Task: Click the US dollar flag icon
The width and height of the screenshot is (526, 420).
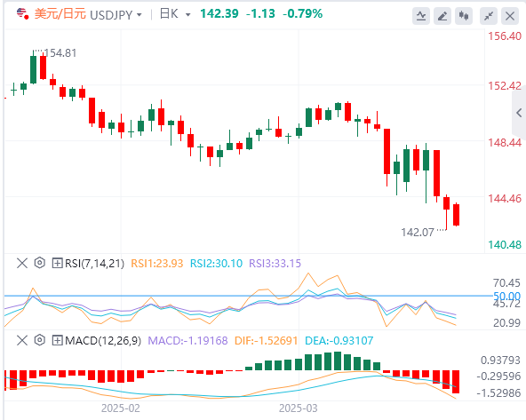Action: click(22, 13)
